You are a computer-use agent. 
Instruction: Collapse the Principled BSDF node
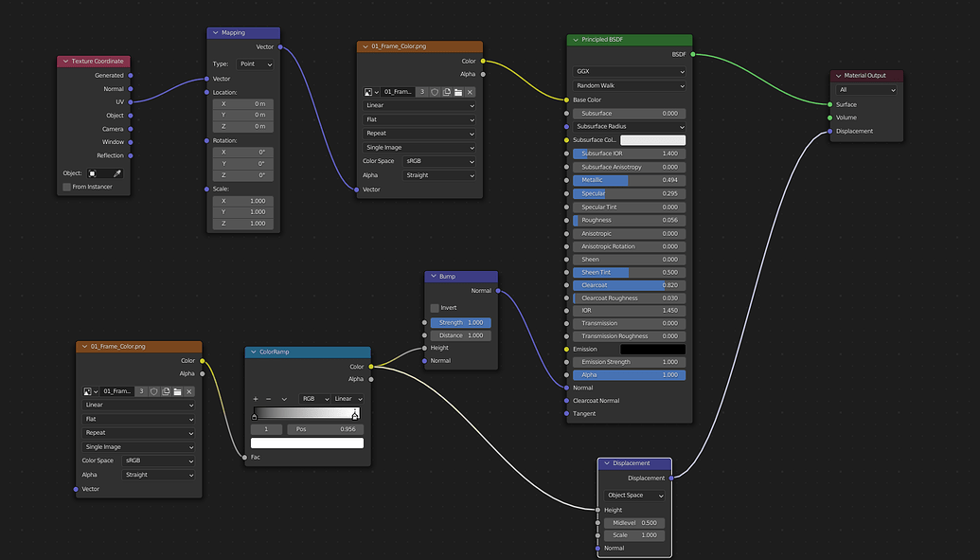tap(576, 40)
